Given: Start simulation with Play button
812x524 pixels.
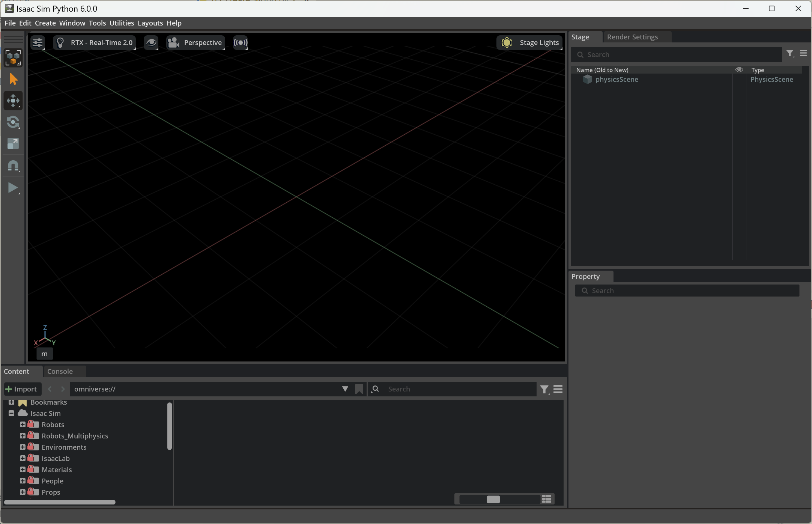Looking at the screenshot, I should pos(13,187).
